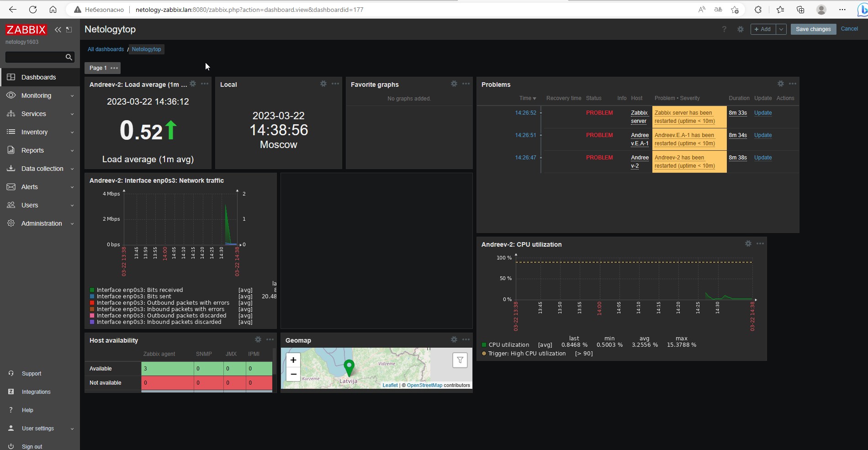Open the Andreev-2 host link in Problems
The height and width of the screenshot is (450, 868).
tap(640, 162)
